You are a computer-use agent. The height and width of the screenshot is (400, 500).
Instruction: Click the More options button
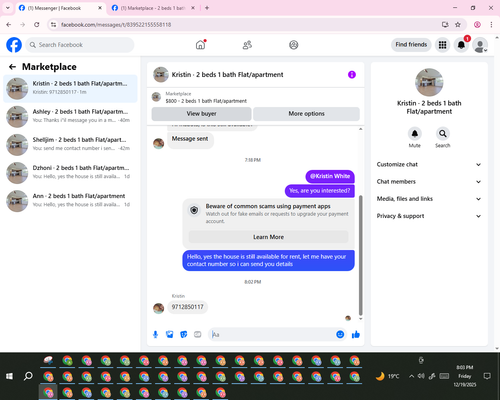pyautogui.click(x=306, y=114)
